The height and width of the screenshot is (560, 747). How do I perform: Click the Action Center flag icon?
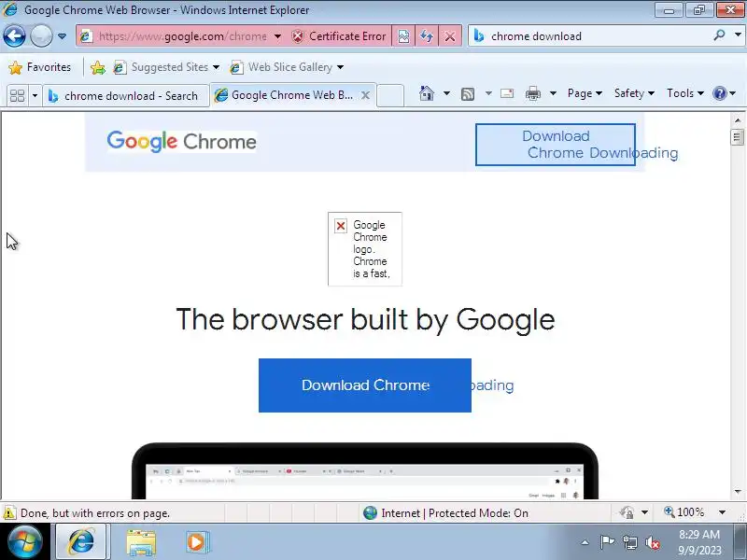click(606, 542)
